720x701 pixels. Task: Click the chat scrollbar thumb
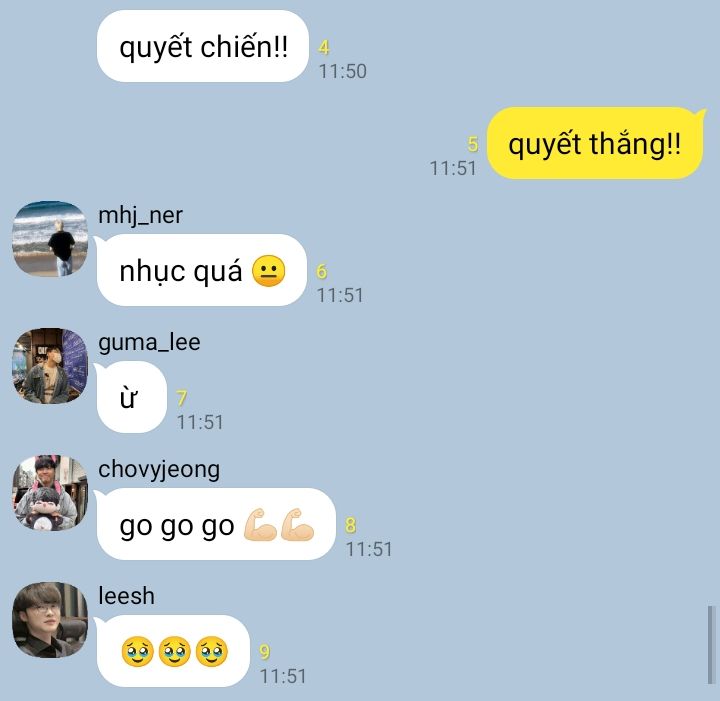point(711,645)
